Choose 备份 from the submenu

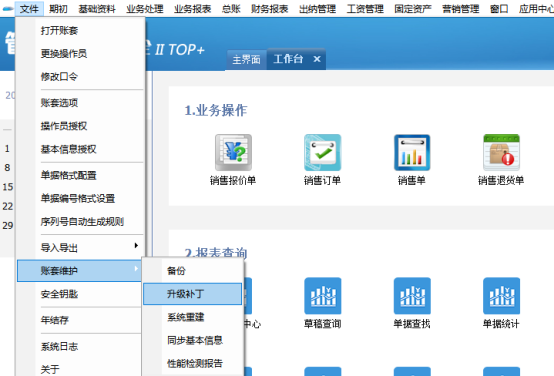click(x=193, y=271)
